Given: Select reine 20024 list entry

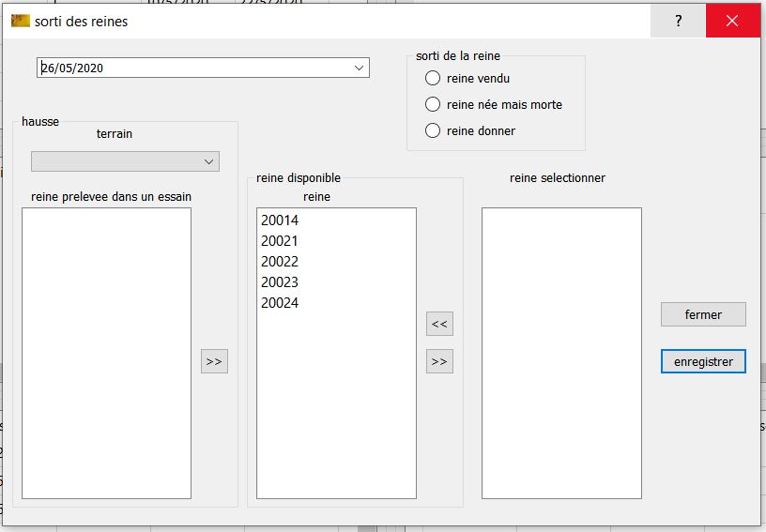Looking at the screenshot, I should pyautogui.click(x=280, y=303).
